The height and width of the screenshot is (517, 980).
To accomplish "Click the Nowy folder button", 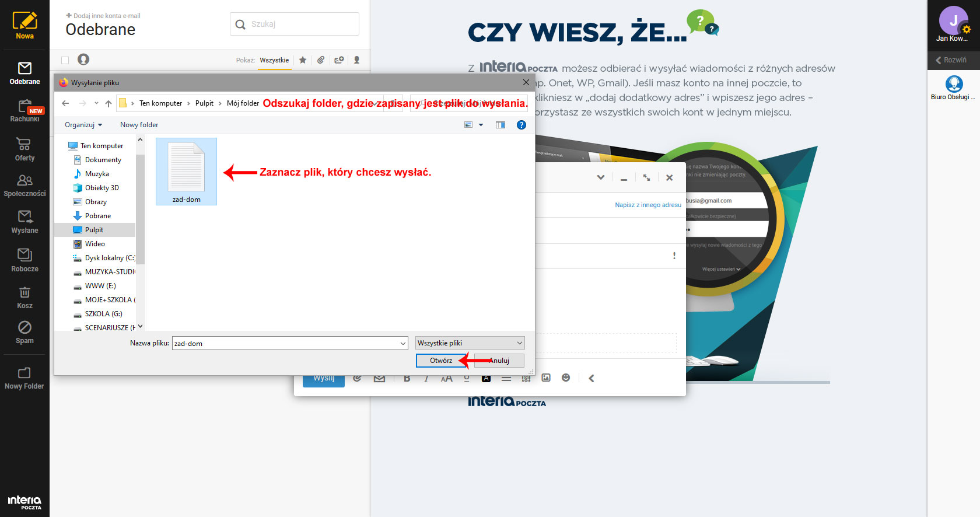I will pyautogui.click(x=139, y=125).
